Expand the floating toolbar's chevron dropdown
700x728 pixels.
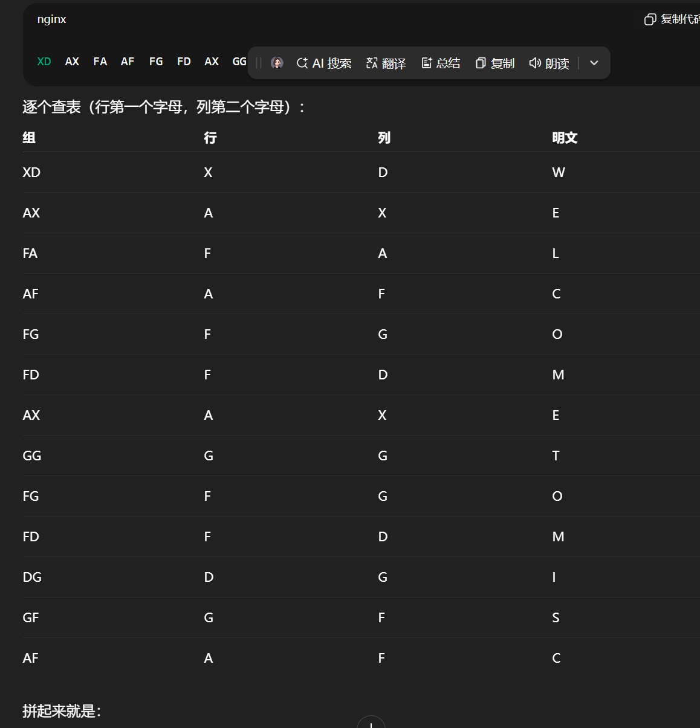pos(594,63)
